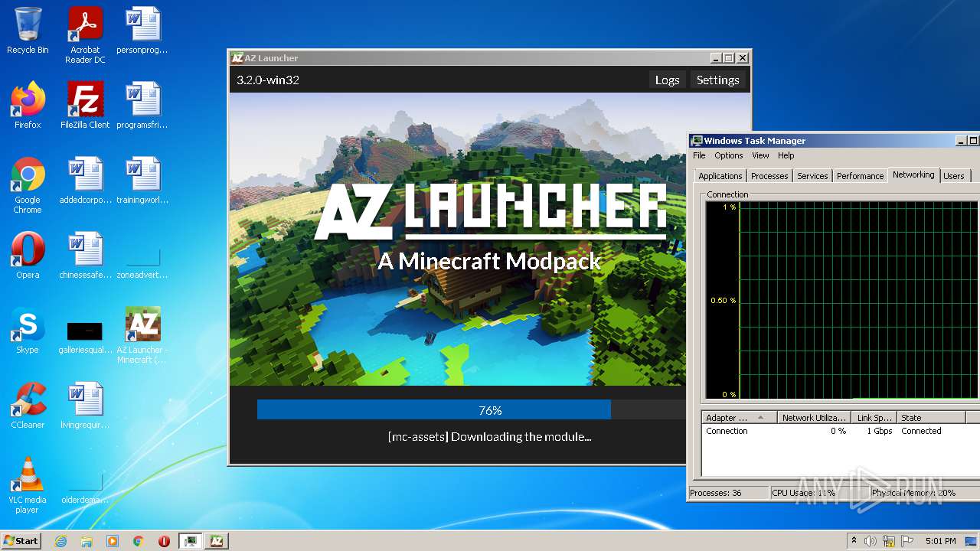Click the taskbar clock showing 5:01 PM

click(940, 541)
